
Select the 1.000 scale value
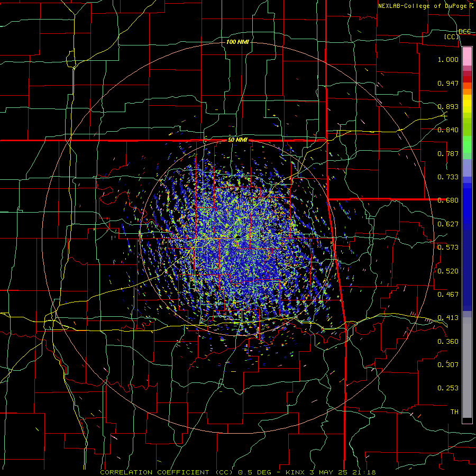(448, 59)
